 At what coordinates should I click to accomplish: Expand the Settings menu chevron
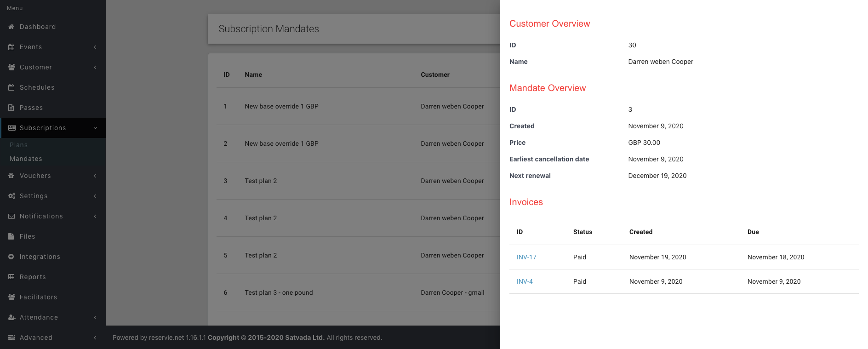95,196
